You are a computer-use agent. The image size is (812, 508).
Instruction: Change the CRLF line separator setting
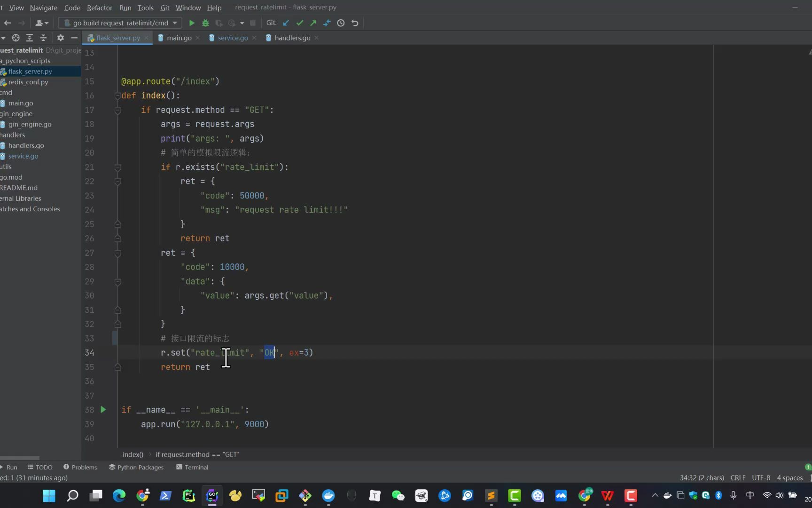(x=738, y=477)
